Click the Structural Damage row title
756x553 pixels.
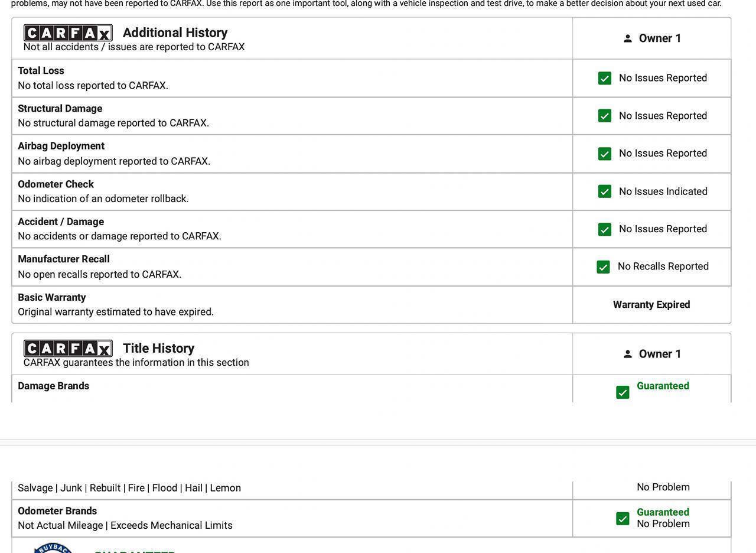(60, 108)
